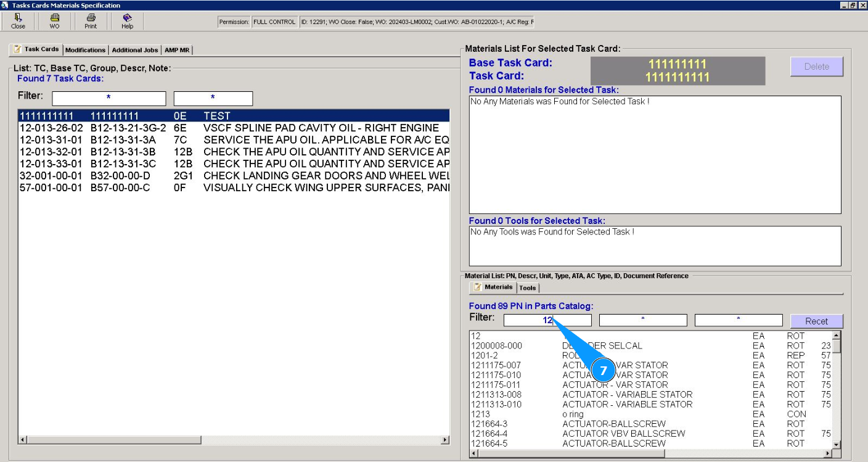
Task: Select task card 12-013-26-02 VSCF SPLINE PAD row
Action: coord(234,128)
